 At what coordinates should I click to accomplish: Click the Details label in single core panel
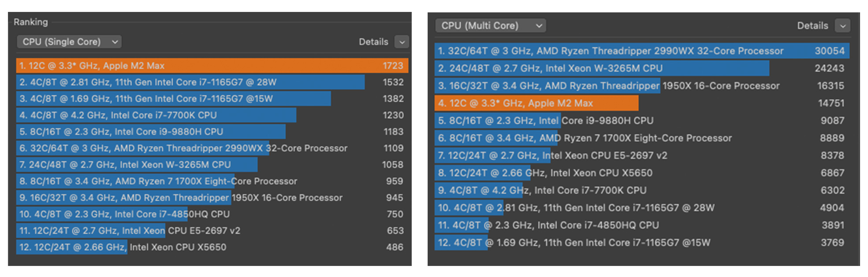pos(373,42)
